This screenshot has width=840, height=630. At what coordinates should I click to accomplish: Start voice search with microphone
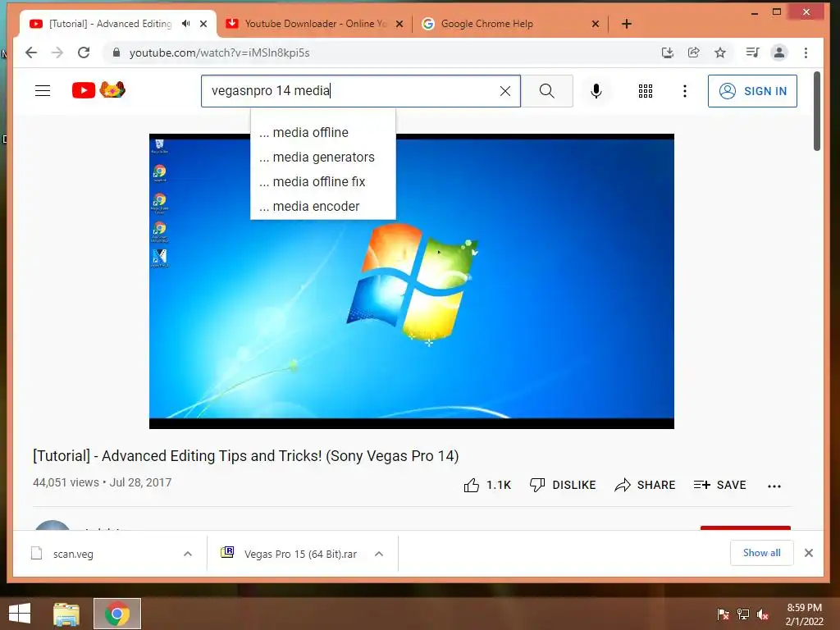coord(596,91)
